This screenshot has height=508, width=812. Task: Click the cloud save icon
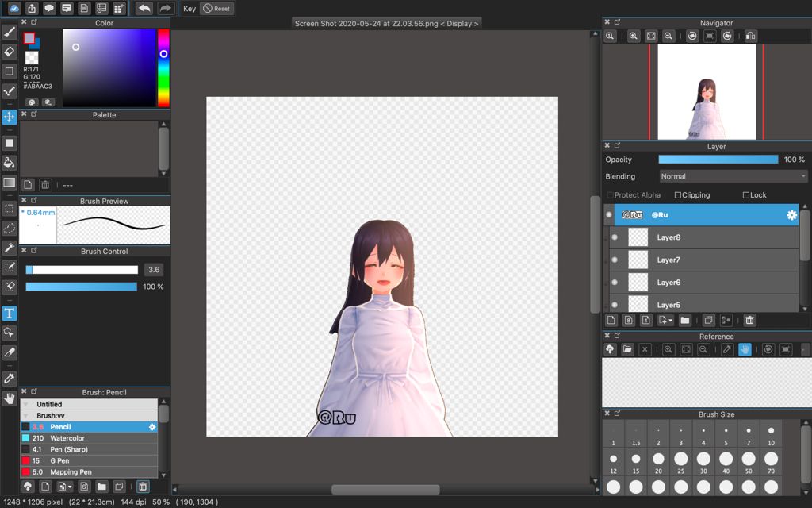coord(14,8)
